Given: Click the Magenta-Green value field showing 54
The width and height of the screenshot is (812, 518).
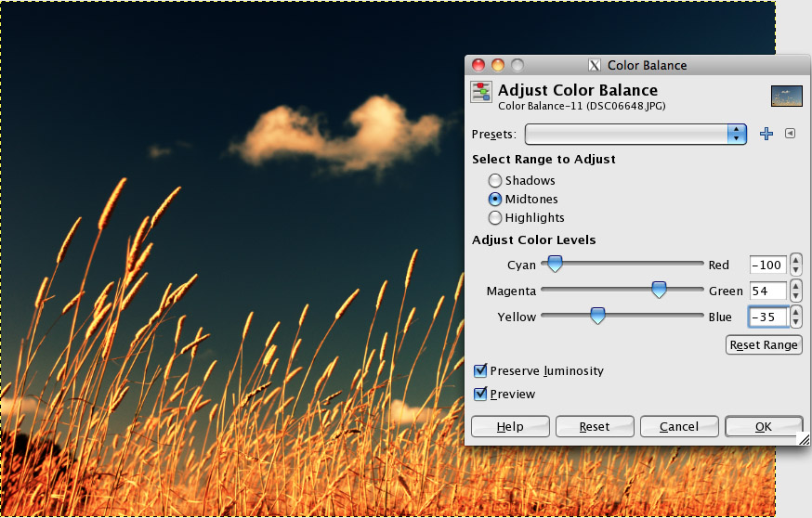Looking at the screenshot, I should (768, 291).
